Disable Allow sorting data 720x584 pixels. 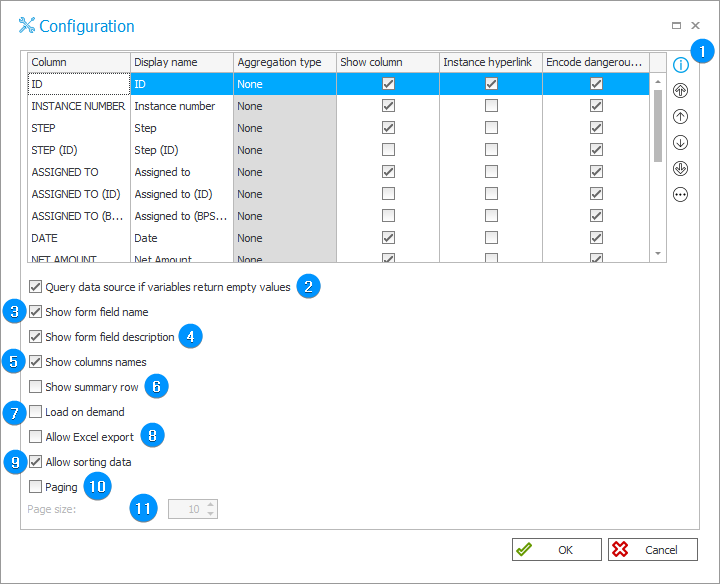tap(35, 461)
